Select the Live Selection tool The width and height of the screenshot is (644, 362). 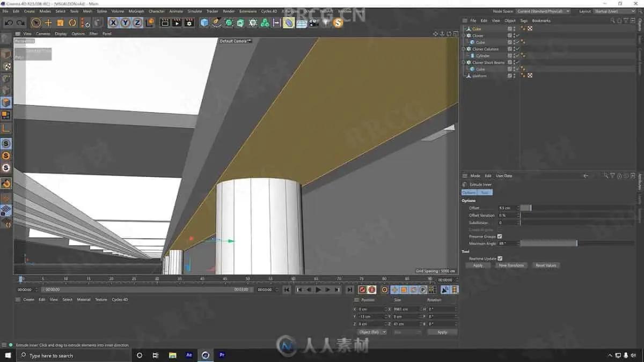36,23
